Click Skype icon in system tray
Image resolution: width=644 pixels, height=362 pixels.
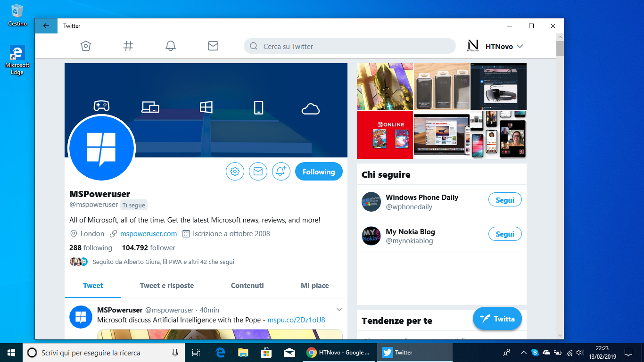[x=535, y=352]
